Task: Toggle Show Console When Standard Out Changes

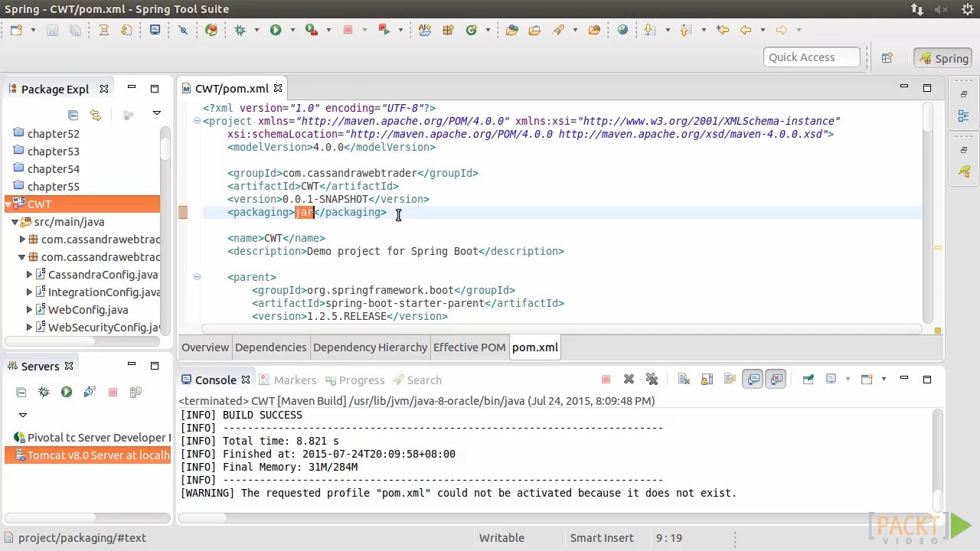Action: [753, 379]
